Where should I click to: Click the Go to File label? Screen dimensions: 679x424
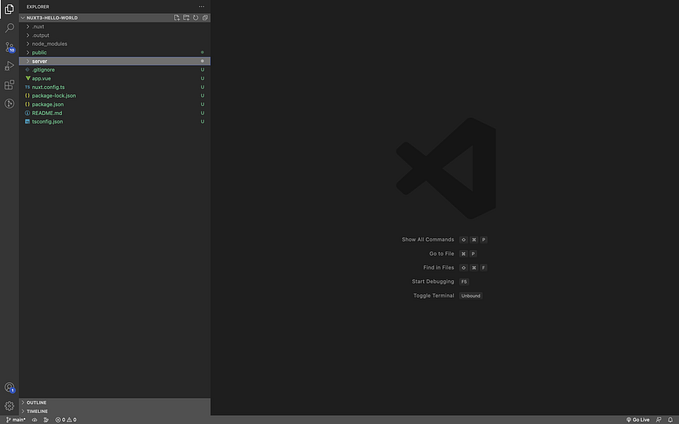point(442,254)
